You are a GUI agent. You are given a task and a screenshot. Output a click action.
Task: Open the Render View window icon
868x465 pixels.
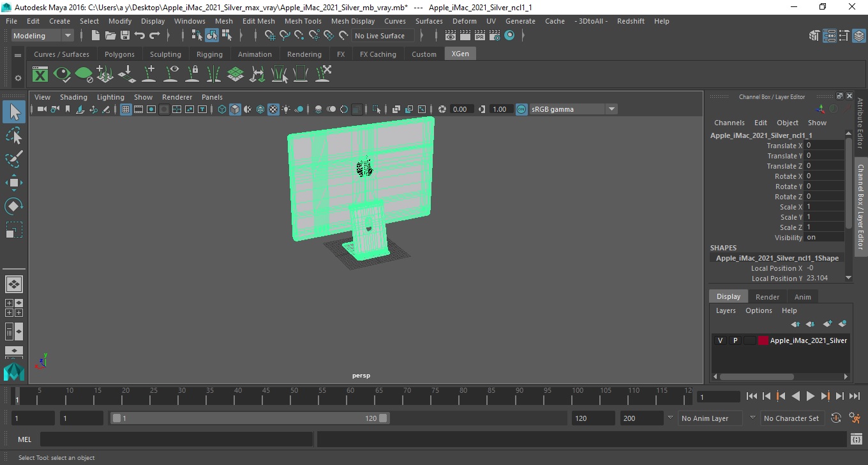[x=451, y=36]
